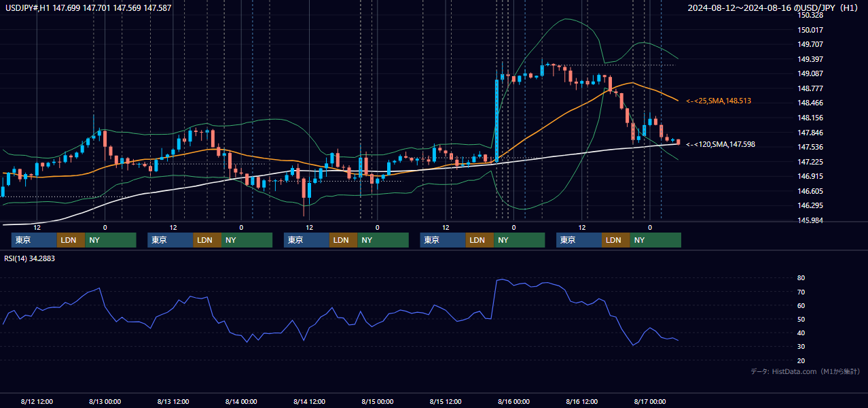Image resolution: width=868 pixels, height=408 pixels.
Task: Click RSI scale value 70
Action: coord(801,292)
